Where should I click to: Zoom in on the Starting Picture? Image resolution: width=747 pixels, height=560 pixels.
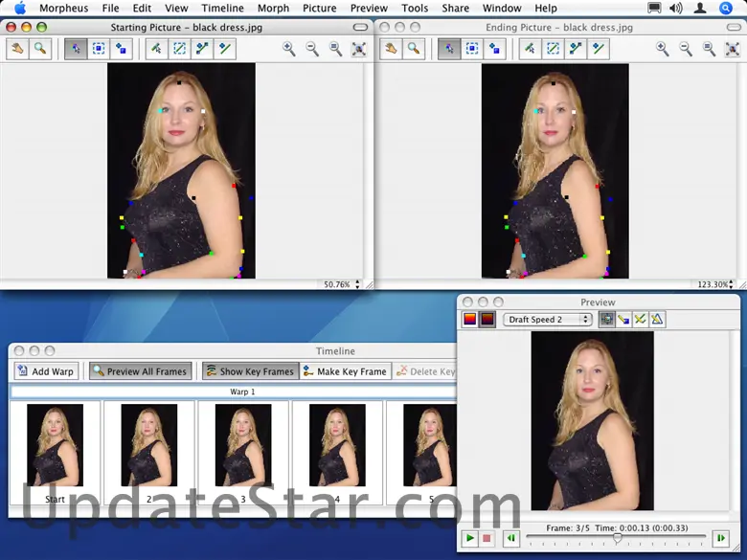click(x=288, y=49)
